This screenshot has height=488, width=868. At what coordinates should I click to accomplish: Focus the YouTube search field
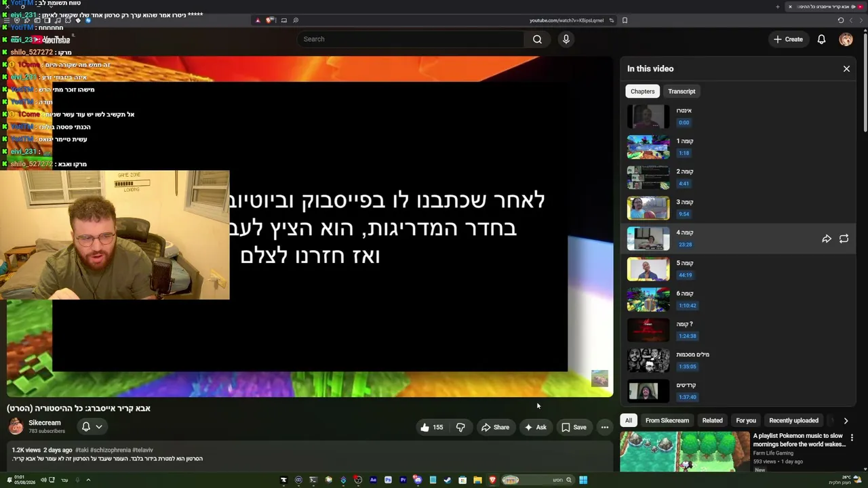click(410, 39)
